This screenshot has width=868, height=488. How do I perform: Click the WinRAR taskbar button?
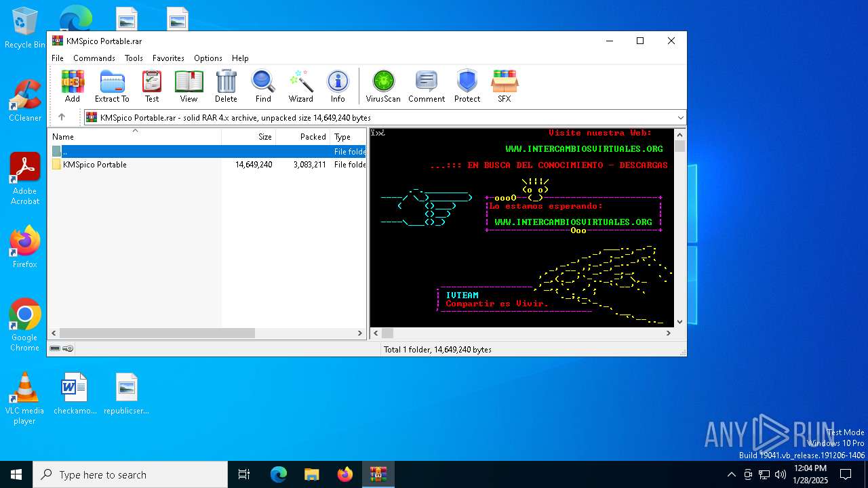378,474
